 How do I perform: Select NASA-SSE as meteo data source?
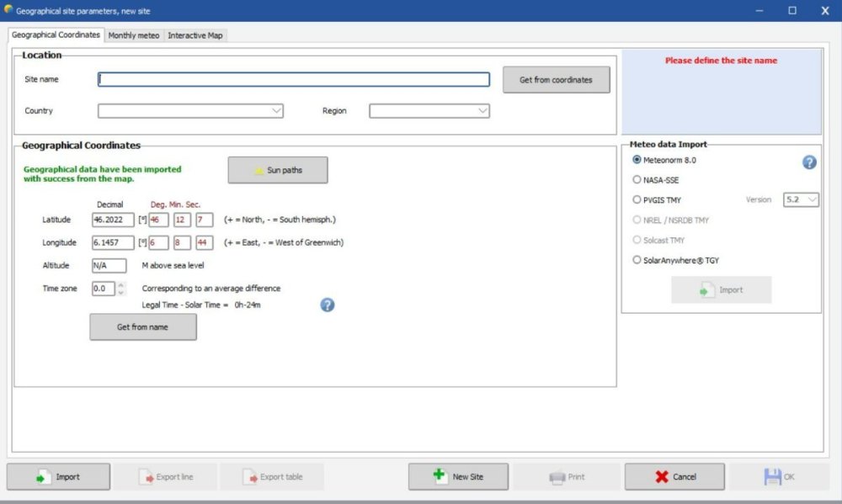[637, 179]
